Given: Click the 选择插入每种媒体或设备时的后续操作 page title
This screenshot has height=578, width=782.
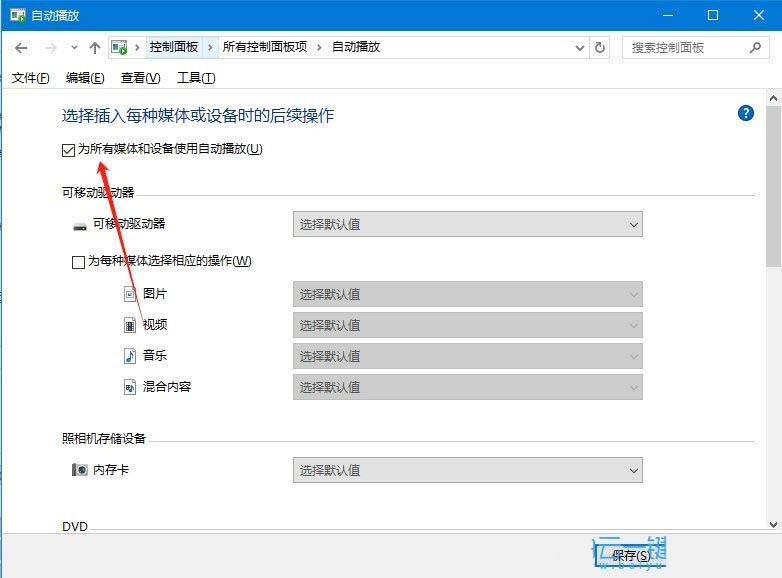Looking at the screenshot, I should click(x=198, y=116).
